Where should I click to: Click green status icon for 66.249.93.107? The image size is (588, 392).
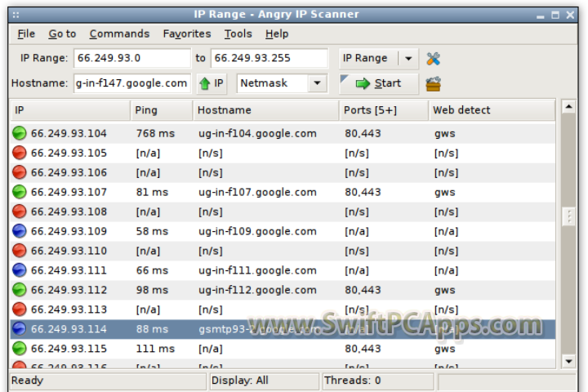(x=19, y=192)
